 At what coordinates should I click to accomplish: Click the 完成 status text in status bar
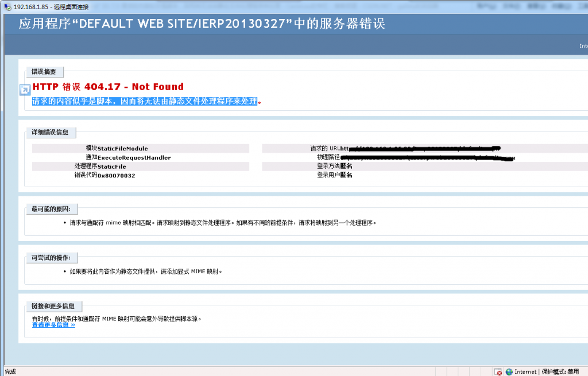10,372
